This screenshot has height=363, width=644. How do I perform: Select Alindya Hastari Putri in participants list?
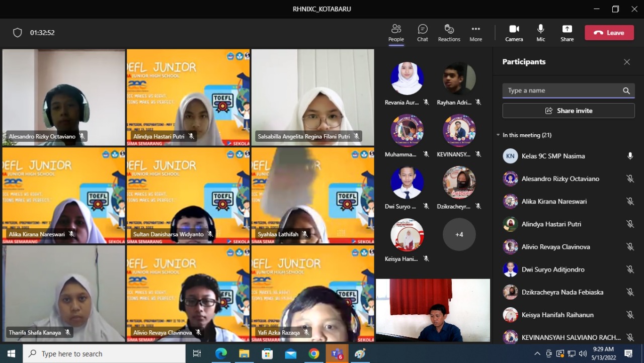551,224
